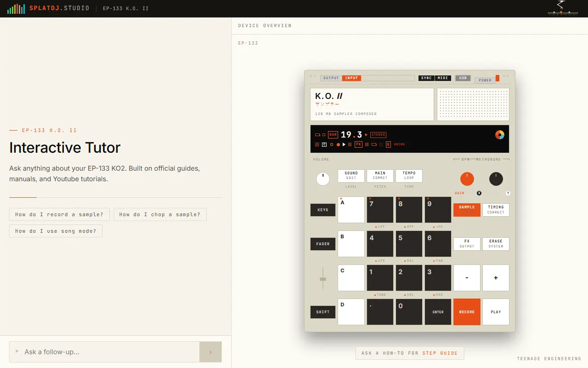Tap pad 2
Viewport: 588px width, 368px height.
(x=409, y=278)
